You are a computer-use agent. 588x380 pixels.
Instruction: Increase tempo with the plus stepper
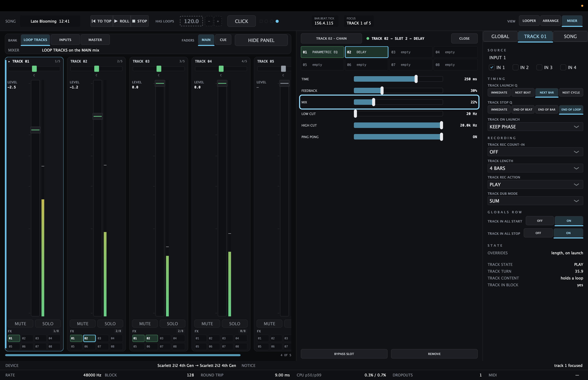218,21
